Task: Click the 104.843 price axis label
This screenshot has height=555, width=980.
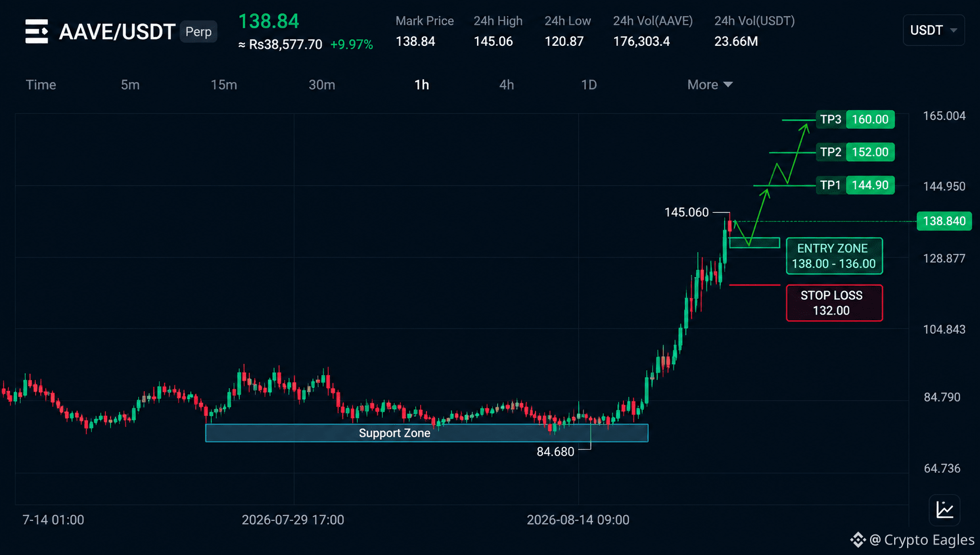Action: pos(944,329)
